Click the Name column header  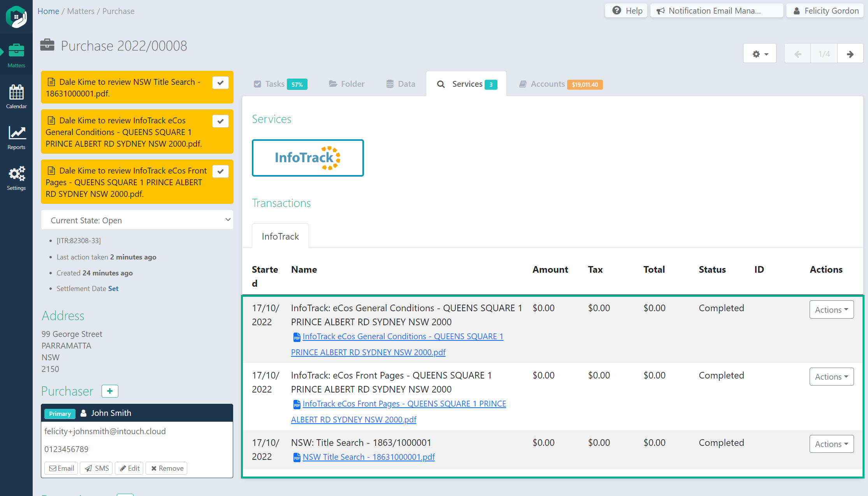click(x=304, y=270)
